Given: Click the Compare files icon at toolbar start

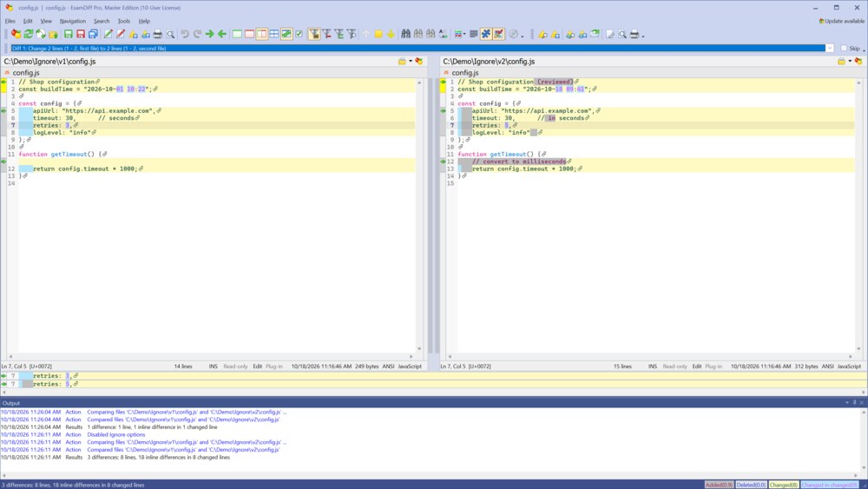Looking at the screenshot, I should 16,35.
